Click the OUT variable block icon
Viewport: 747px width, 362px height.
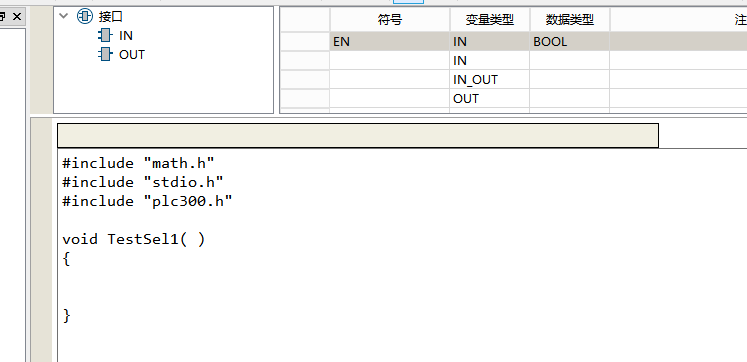[x=104, y=54]
